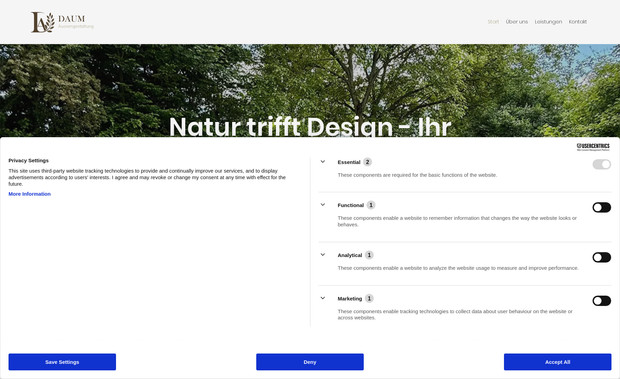Click the Privacy Settings heading
The image size is (620, 379).
(28, 160)
